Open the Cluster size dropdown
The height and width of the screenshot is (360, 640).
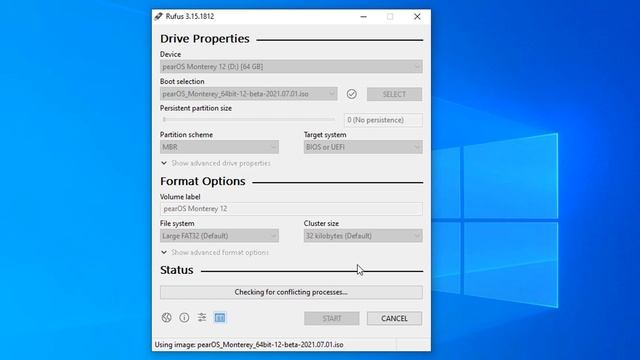(363, 236)
